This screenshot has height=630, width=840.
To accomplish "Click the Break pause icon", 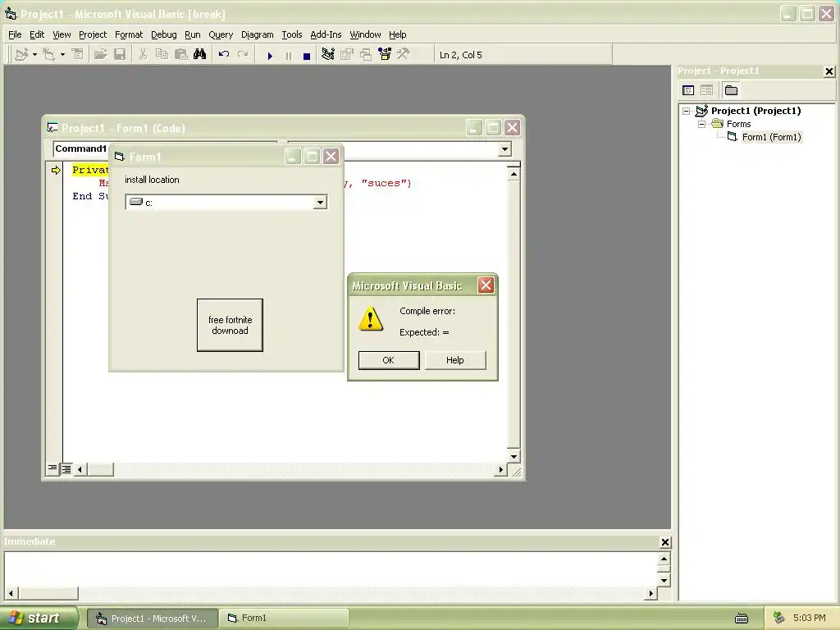I will point(288,55).
